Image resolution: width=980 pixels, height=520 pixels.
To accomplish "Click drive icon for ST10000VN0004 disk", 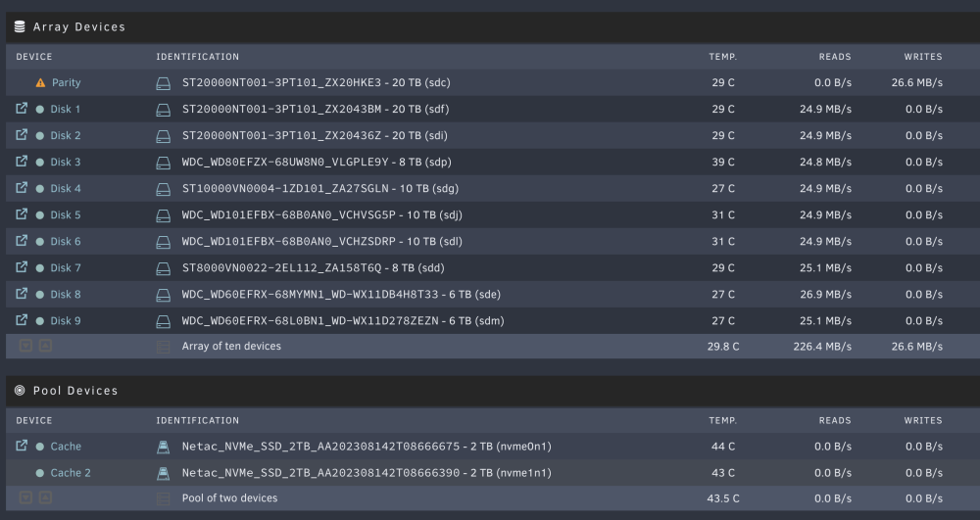I will click(163, 189).
